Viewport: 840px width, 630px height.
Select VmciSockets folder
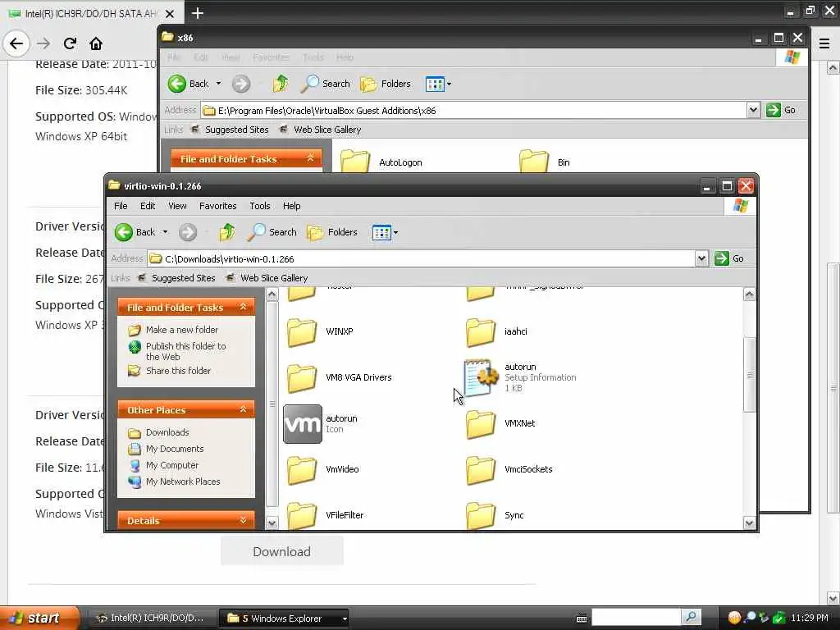[x=509, y=469]
